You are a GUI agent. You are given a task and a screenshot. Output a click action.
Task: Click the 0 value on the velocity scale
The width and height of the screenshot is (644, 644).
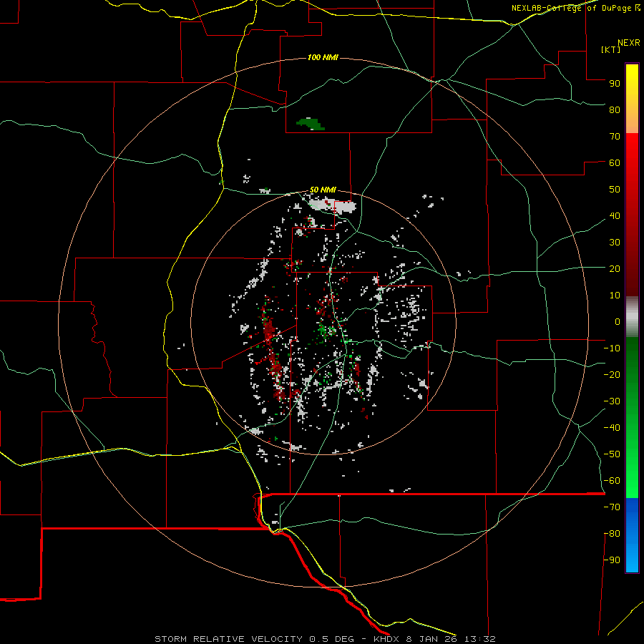(618, 321)
